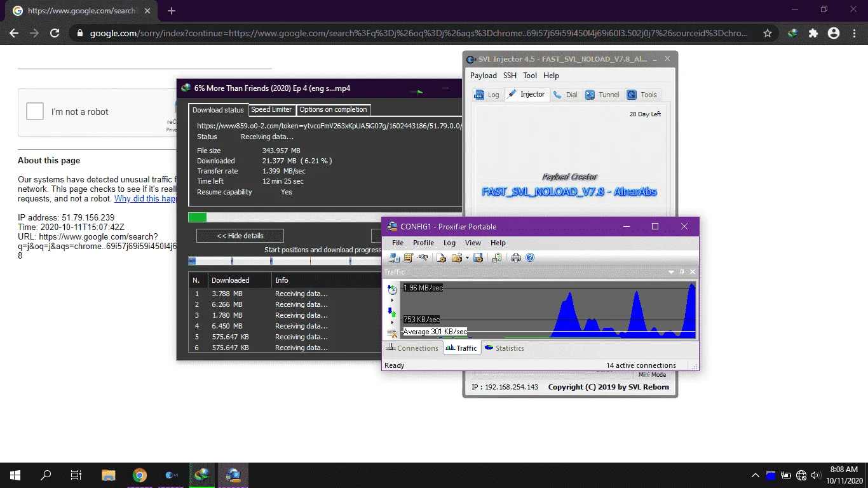The image size is (868, 488).
Task: Pin the Proxifier Traffic pane
Action: 682,272
